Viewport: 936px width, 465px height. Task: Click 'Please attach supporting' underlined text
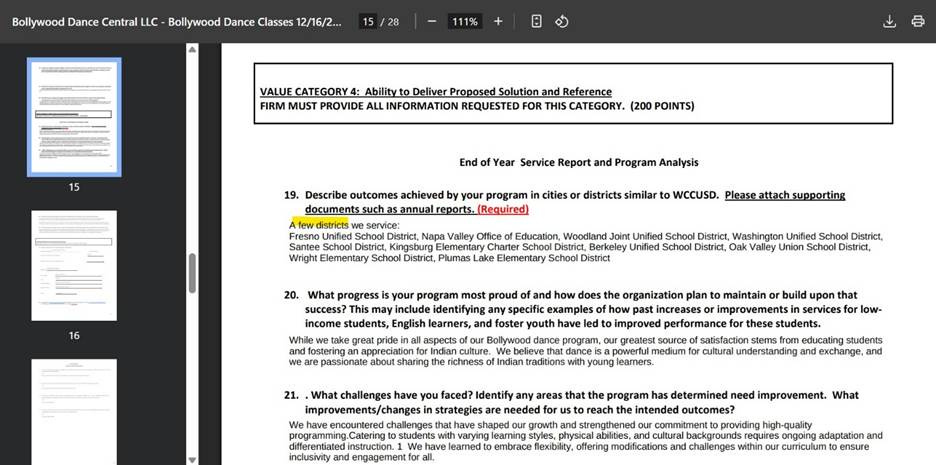point(785,195)
